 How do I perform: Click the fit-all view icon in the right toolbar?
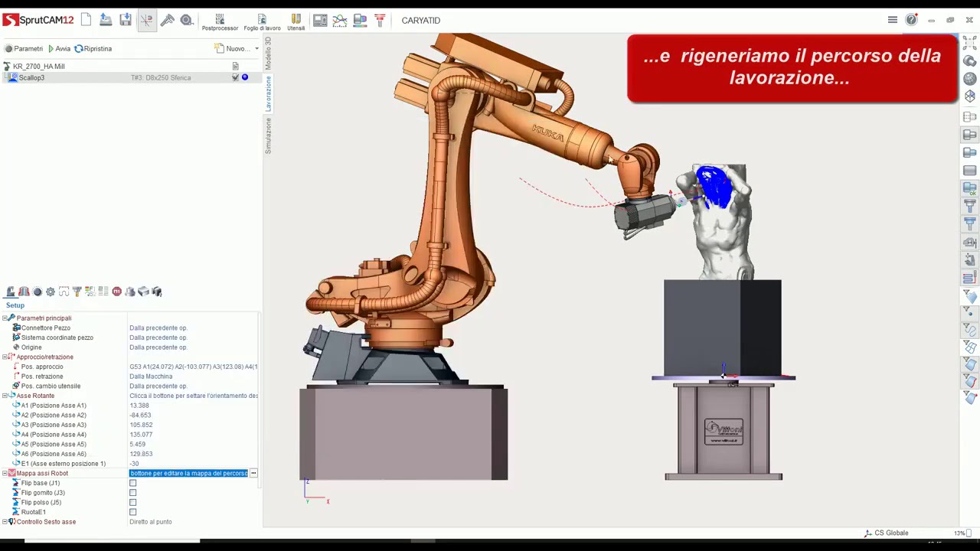point(970,44)
